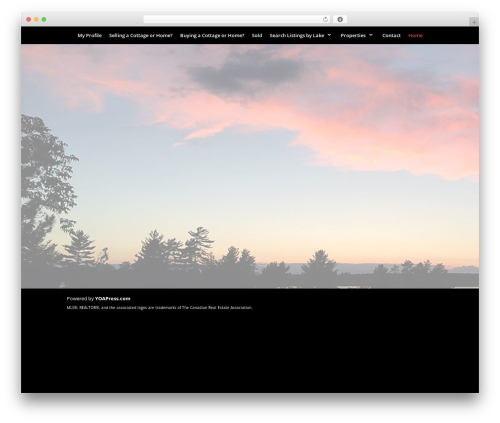Go to the Contact page
This screenshot has width=500, height=423.
pos(391,35)
